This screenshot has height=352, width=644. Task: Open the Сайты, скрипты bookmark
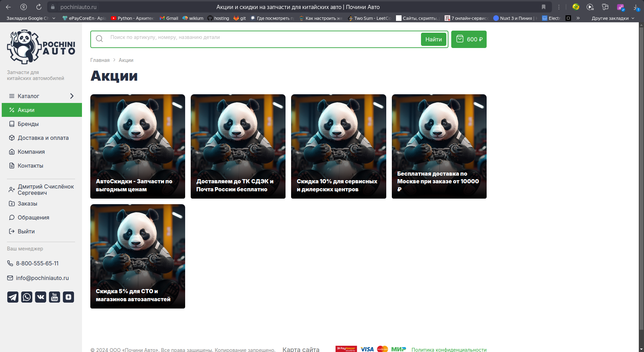point(418,18)
